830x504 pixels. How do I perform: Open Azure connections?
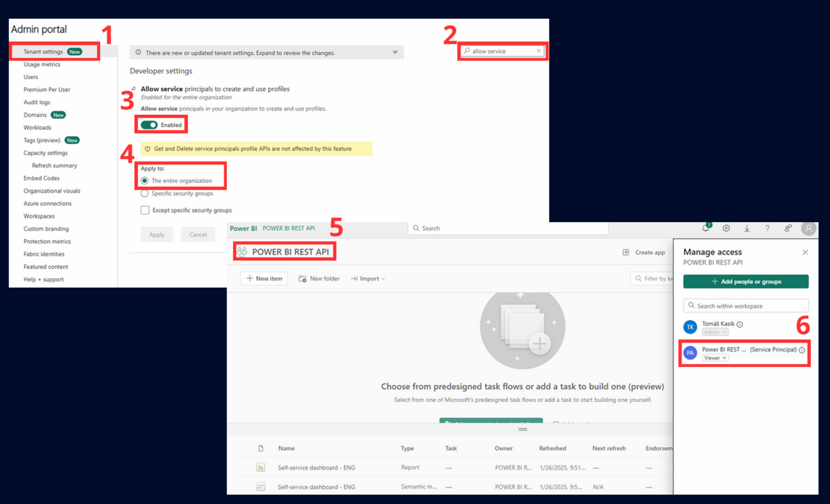coord(48,204)
